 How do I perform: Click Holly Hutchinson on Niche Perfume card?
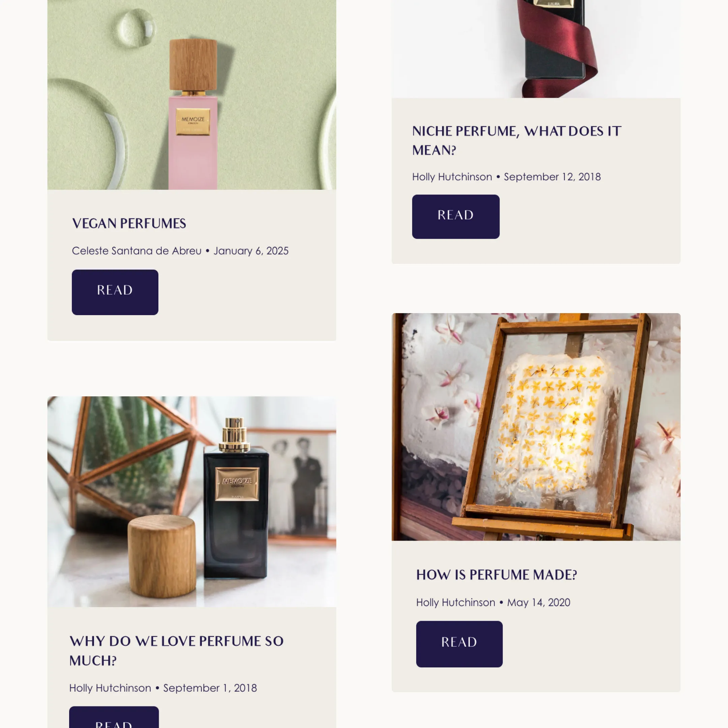[452, 177]
